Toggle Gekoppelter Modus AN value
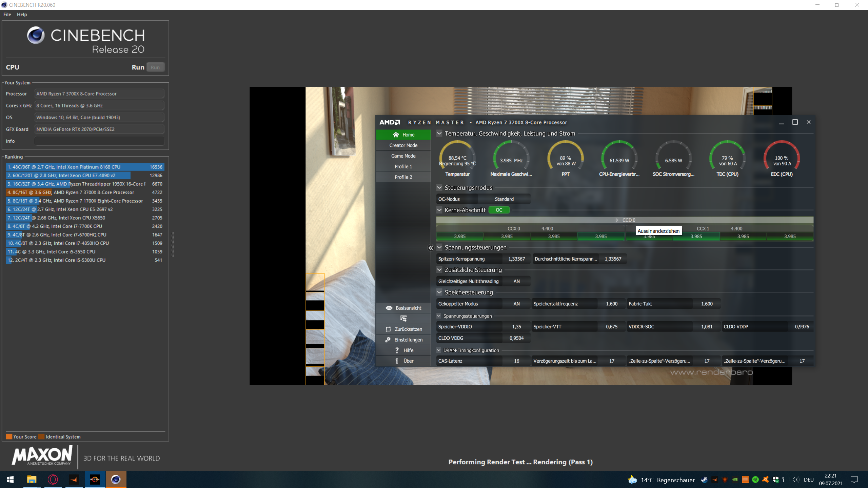Viewport: 868px width, 488px height. coord(516,304)
